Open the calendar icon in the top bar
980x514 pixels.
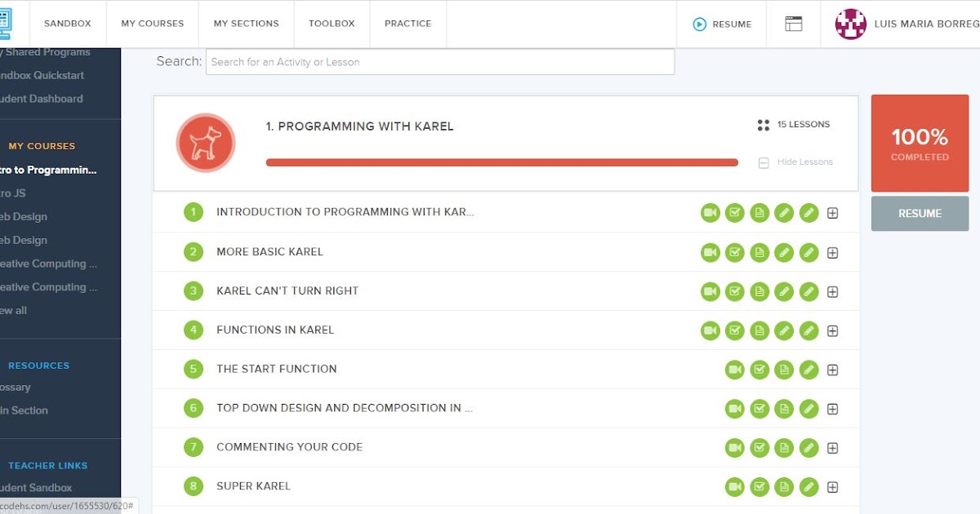click(x=793, y=24)
